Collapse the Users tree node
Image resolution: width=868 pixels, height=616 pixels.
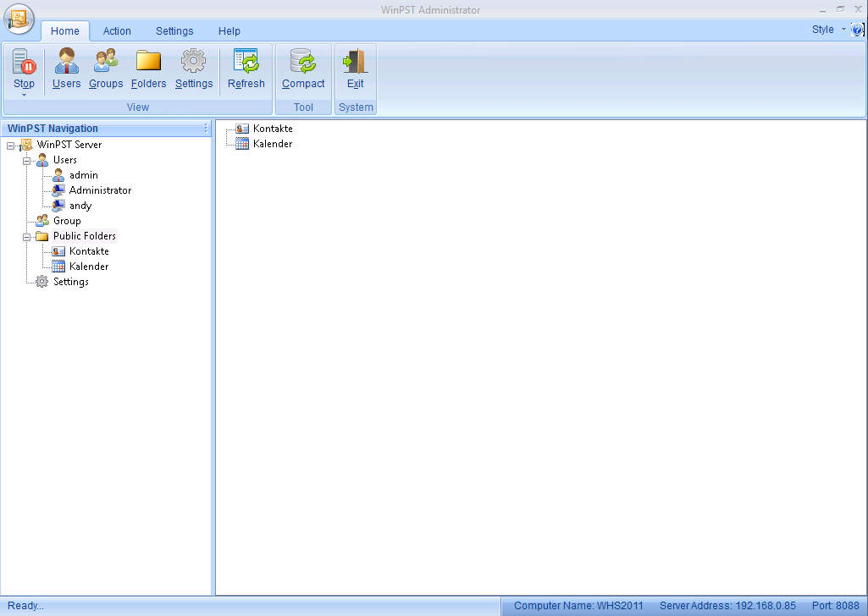26,160
